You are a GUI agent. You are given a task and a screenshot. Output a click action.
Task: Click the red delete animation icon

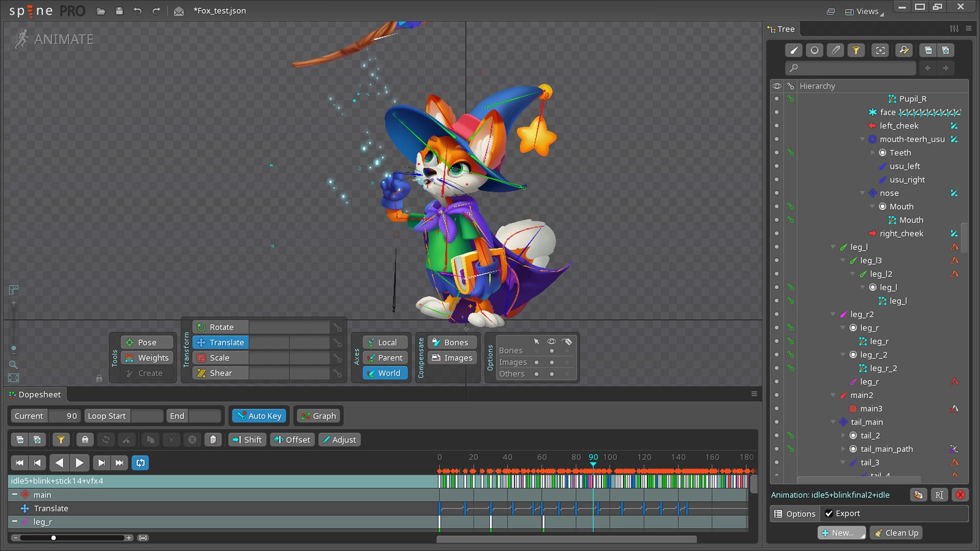[960, 495]
